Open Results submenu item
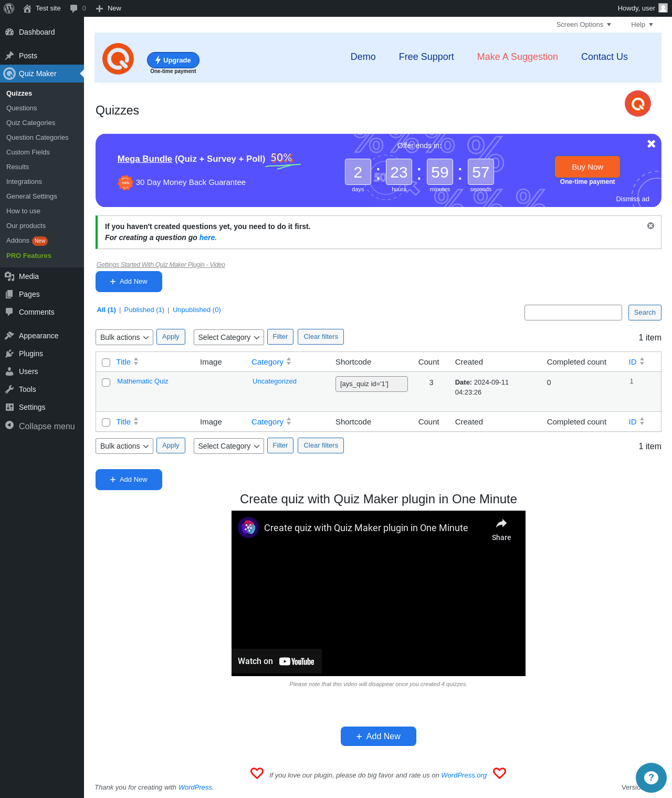 (x=17, y=167)
